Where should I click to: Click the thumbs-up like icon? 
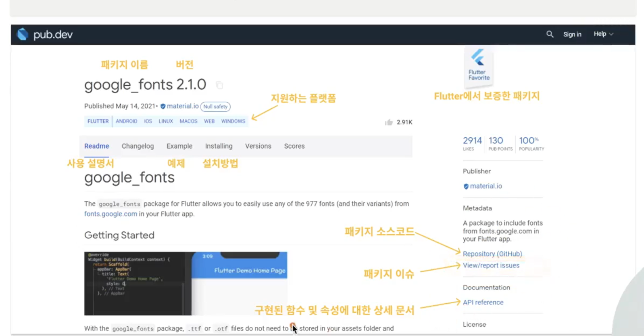[x=389, y=122]
